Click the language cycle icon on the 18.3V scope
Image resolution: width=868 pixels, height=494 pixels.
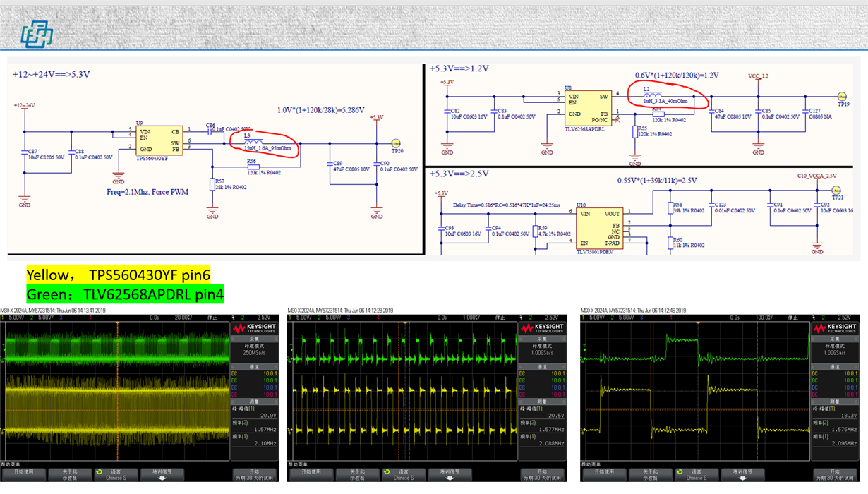[x=679, y=472]
